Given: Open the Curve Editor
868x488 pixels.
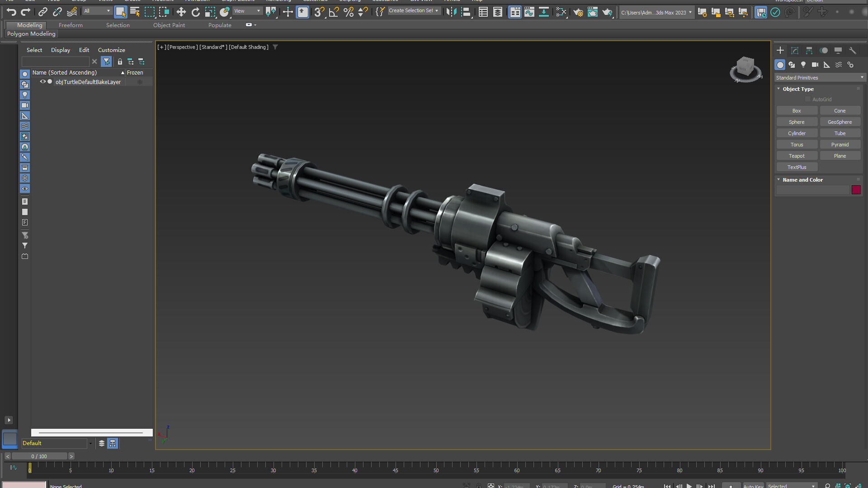Looking at the screenshot, I should 529,12.
